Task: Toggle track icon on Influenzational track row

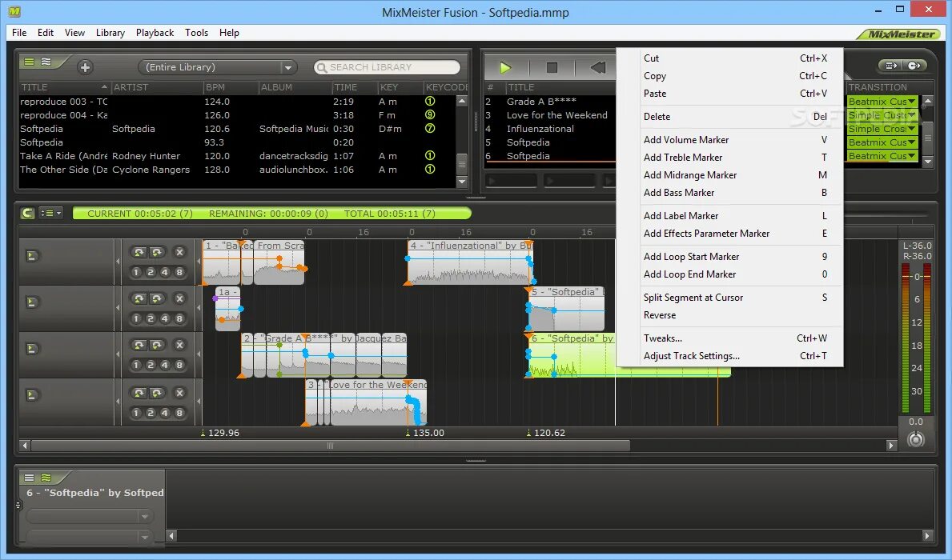Action: pyautogui.click(x=32, y=256)
